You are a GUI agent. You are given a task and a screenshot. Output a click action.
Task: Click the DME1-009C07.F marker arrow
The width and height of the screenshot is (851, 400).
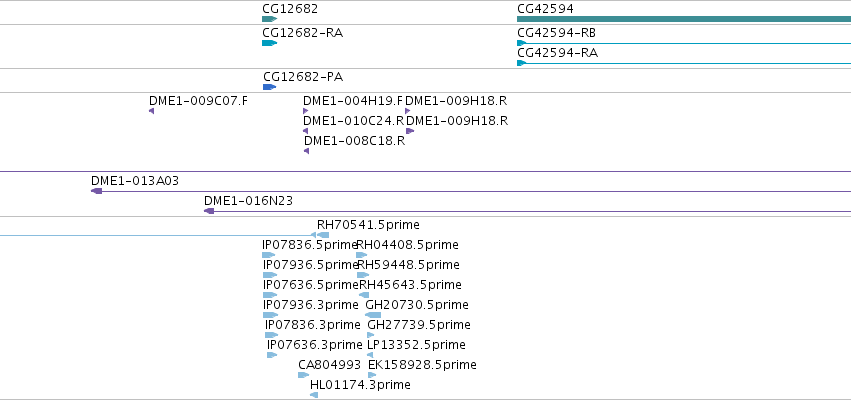(151, 111)
